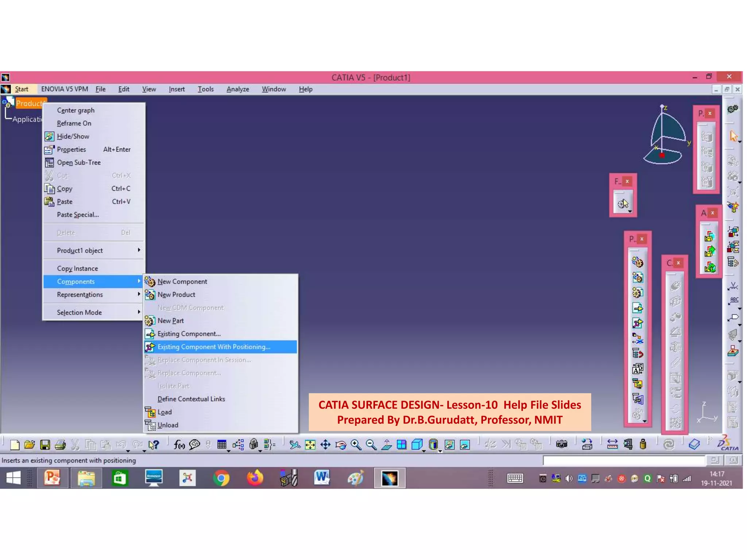Select Existing Component With Positioning entry
This screenshot has width=747, height=560.
coord(214,347)
